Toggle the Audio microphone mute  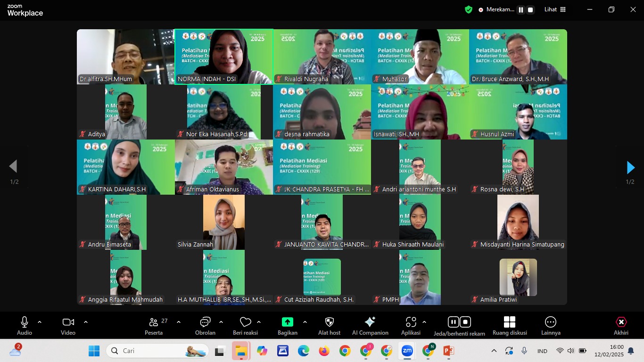[25, 322]
